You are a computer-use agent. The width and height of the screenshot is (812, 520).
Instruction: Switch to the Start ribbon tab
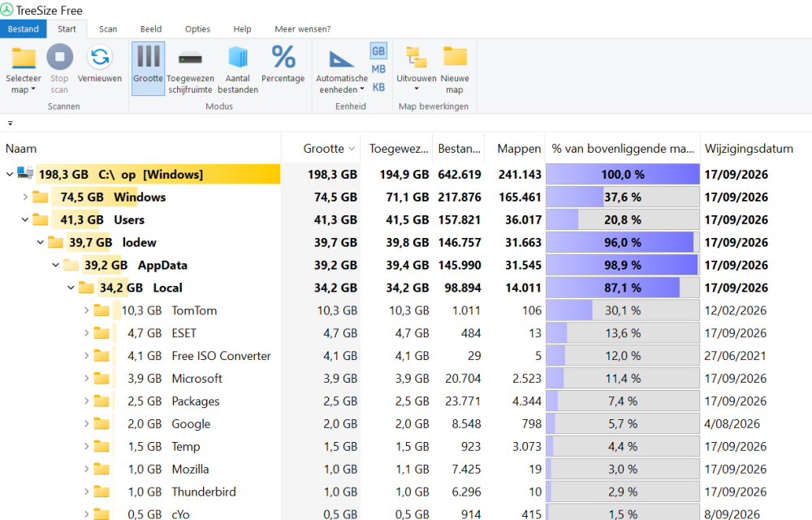67,29
